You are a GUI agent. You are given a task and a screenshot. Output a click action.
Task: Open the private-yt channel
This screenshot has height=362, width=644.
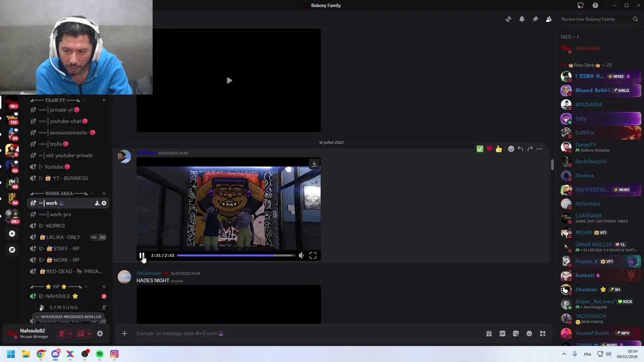[x=67, y=110]
